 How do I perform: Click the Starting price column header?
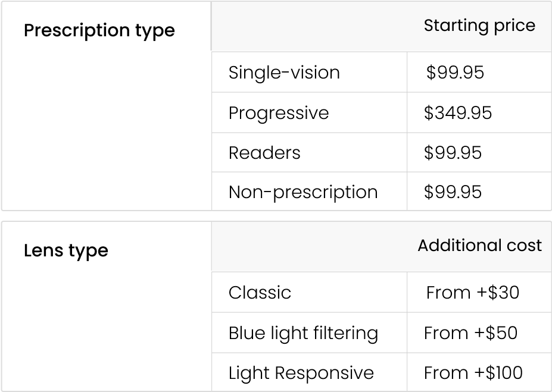(x=479, y=26)
